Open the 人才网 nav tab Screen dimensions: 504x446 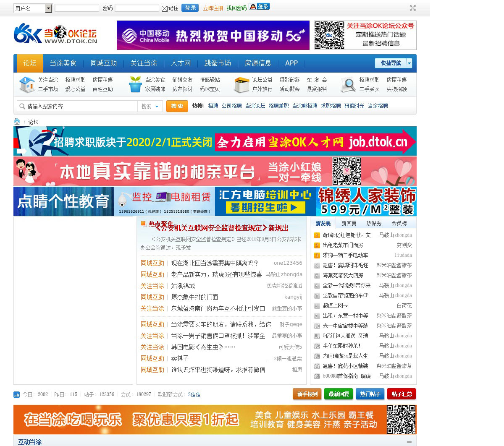181,63
